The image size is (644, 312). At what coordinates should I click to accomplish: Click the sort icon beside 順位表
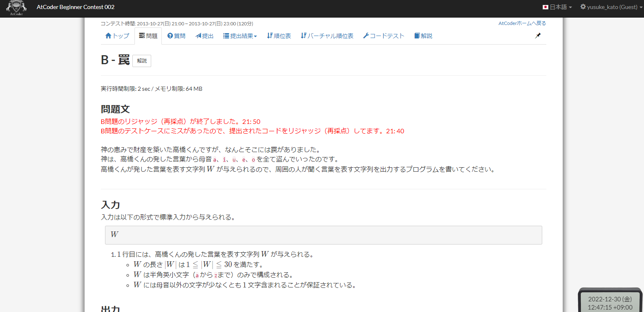[x=270, y=36]
